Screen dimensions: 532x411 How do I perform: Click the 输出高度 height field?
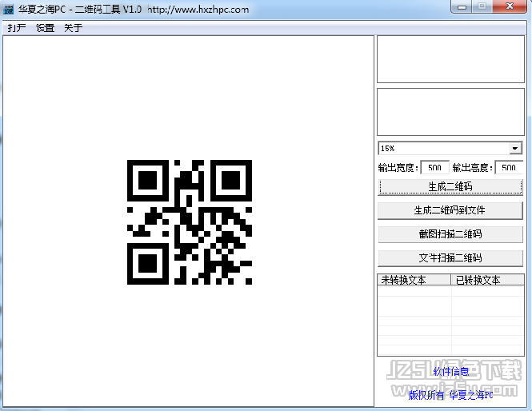pos(509,168)
